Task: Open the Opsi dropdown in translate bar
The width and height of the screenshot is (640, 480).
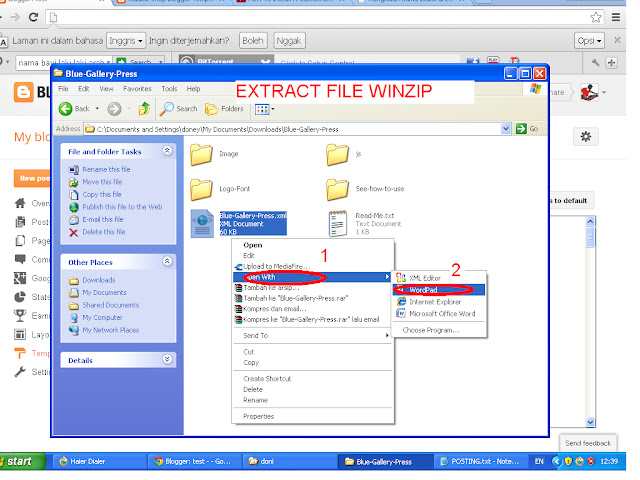Action: (589, 41)
